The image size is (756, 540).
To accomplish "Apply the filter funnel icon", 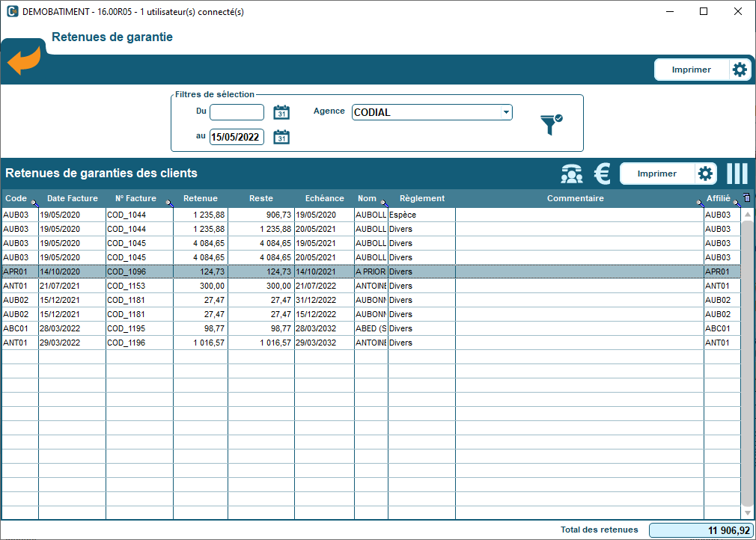I will point(551,124).
